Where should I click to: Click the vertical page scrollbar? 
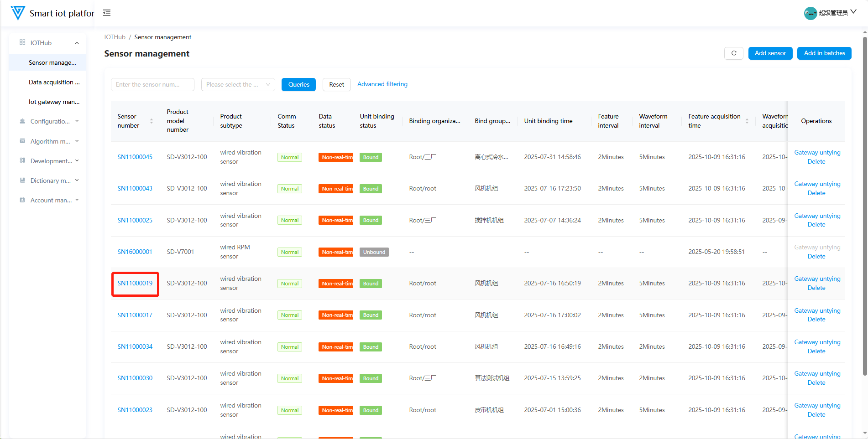coord(864,205)
